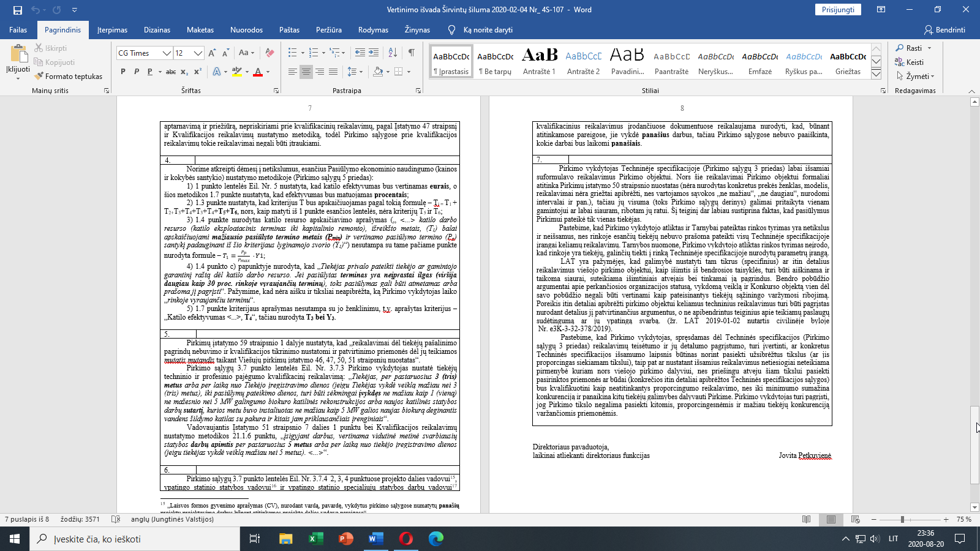Viewport: 980px width, 551px height.
Task: Switch to Read Mode view in status bar
Action: (x=807, y=519)
